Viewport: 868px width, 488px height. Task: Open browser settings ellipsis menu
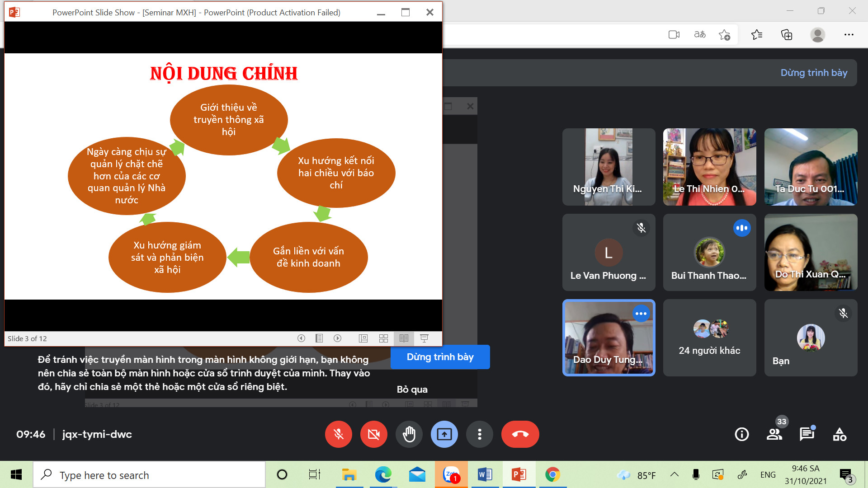click(x=849, y=35)
